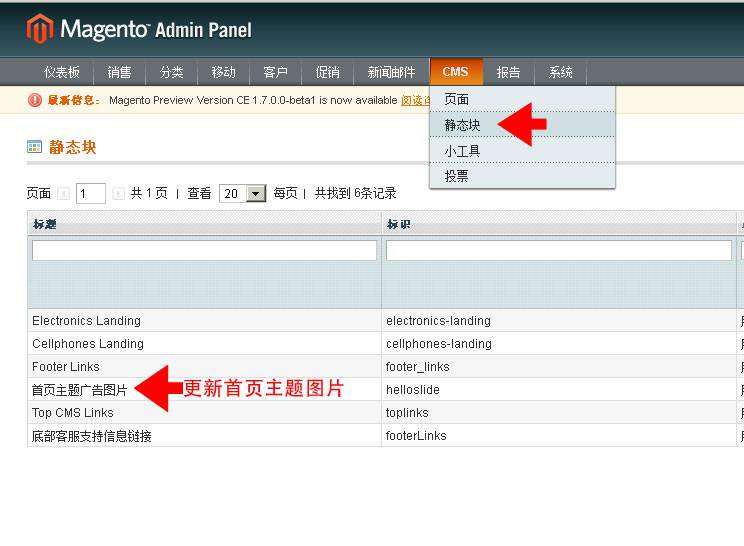Click the warning icon beside 最新信息
The height and width of the screenshot is (546, 744).
click(x=35, y=100)
